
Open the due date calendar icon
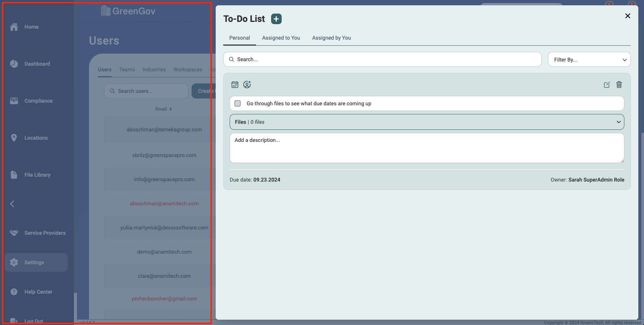pos(235,85)
